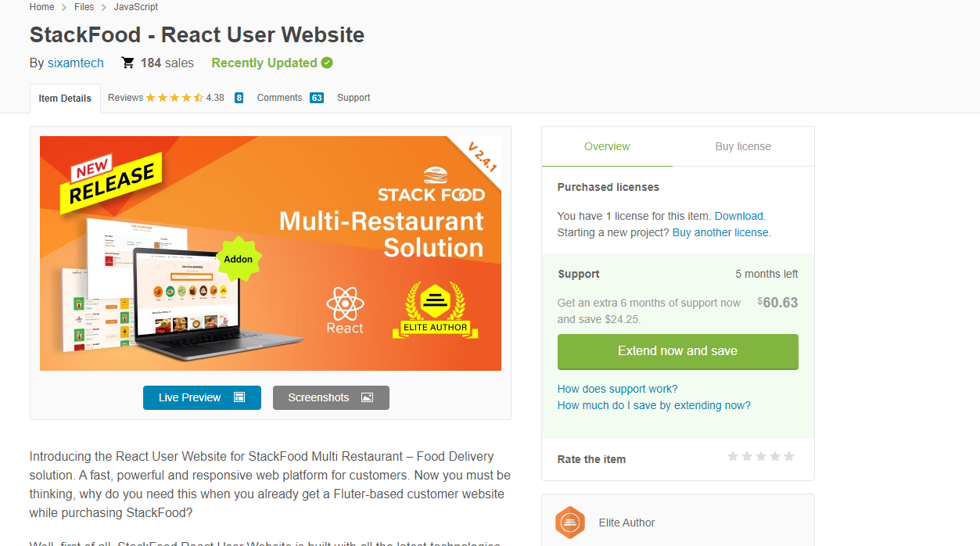Viewport: 980px width, 546px height.
Task: Click the shopping cart sales icon
Action: click(x=128, y=63)
